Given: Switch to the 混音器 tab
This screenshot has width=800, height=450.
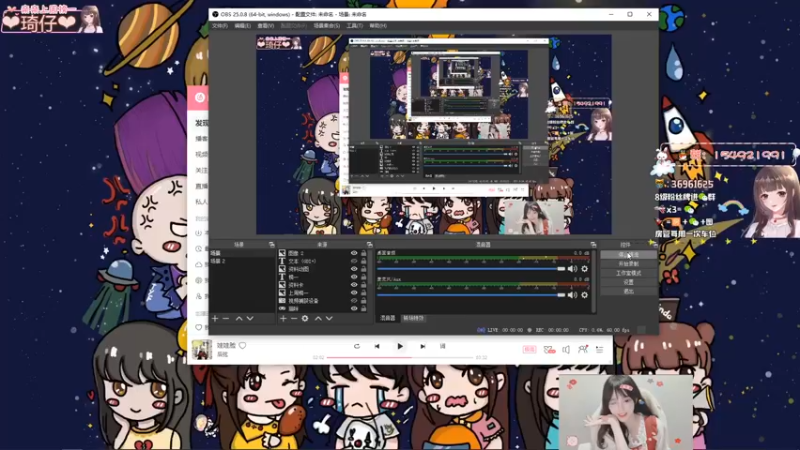Looking at the screenshot, I should point(388,318).
